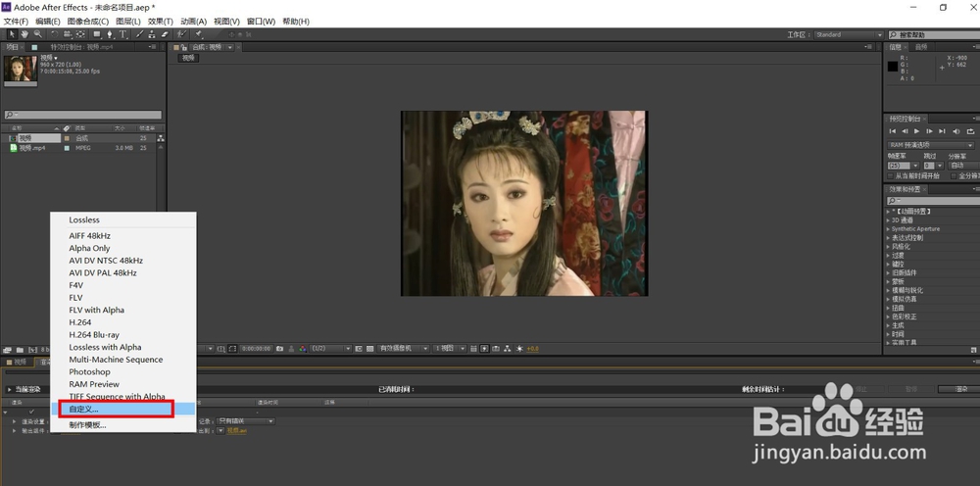Expand the 当前渲染 section
The image size is (980, 486).
click(9, 389)
